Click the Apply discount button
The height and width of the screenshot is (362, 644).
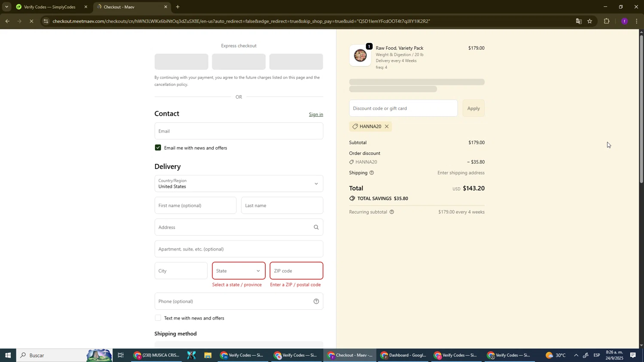pos(474,108)
